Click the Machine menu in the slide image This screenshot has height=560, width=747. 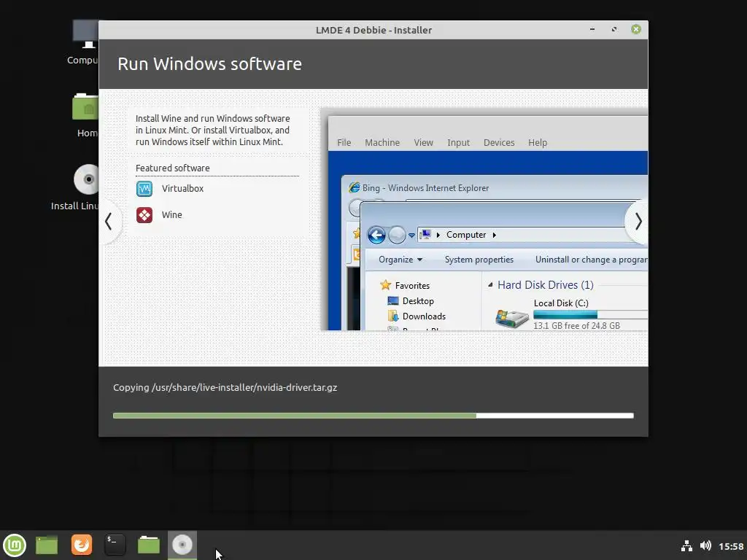click(382, 142)
